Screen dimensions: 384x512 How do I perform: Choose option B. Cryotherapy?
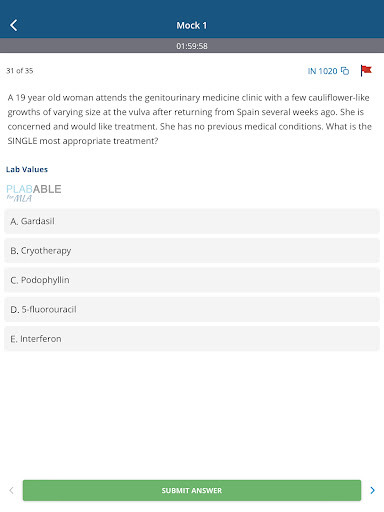coord(192,250)
